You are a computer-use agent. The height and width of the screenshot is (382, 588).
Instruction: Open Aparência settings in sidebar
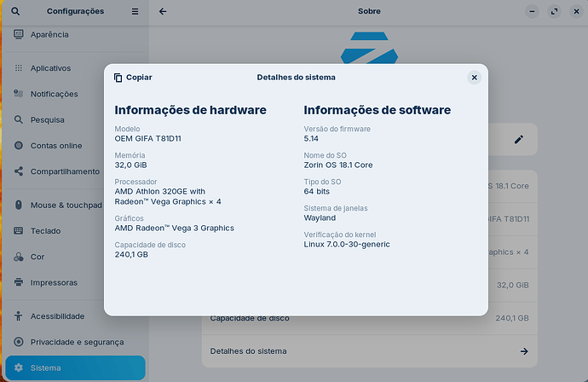click(x=75, y=34)
